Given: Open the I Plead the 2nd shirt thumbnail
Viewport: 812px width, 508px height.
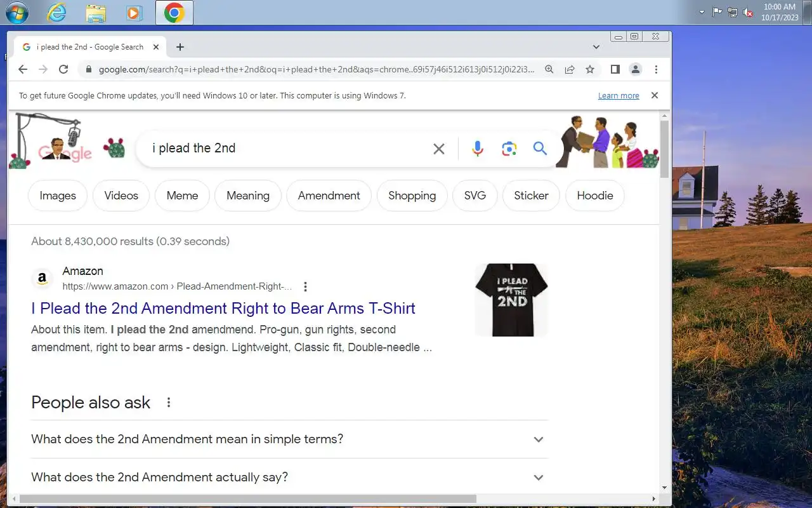Looking at the screenshot, I should click(511, 300).
